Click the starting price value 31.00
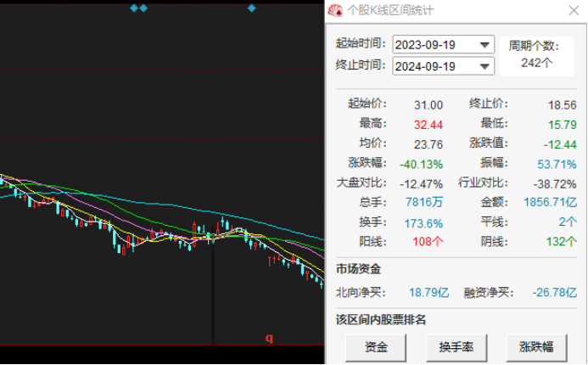Image resolution: width=588 pixels, height=365 pixels. click(428, 105)
